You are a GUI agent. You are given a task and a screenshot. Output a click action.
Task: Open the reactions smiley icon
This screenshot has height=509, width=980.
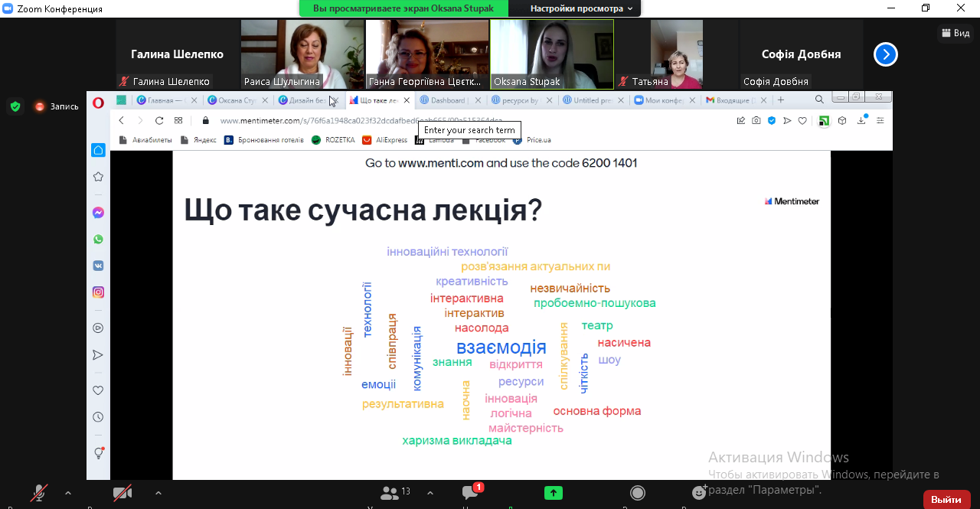[x=698, y=493]
